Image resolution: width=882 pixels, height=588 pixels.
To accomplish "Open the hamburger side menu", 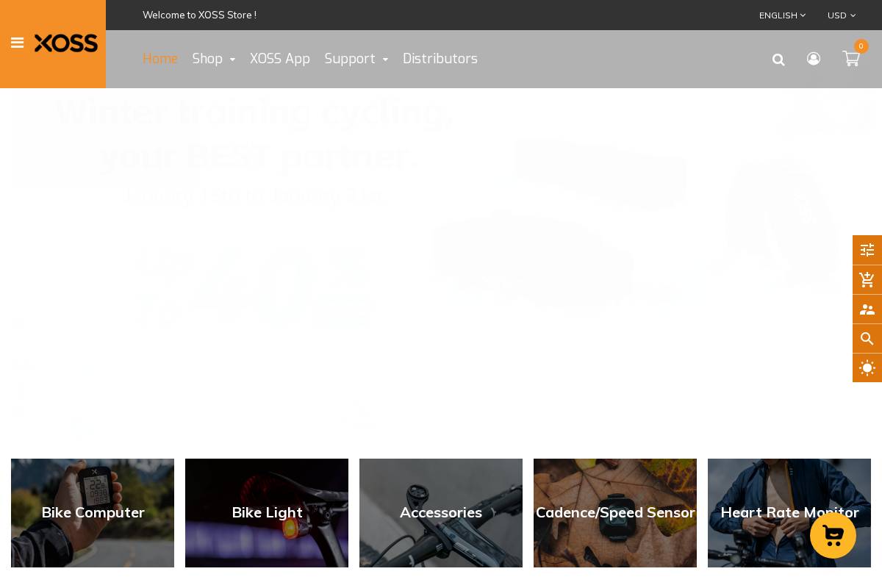I will (18, 43).
